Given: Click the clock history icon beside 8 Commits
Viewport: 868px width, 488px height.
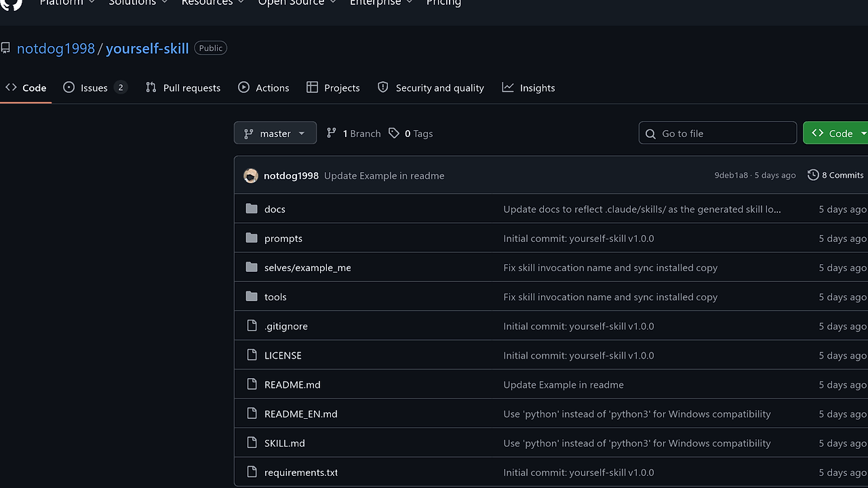Looking at the screenshot, I should click(x=813, y=175).
